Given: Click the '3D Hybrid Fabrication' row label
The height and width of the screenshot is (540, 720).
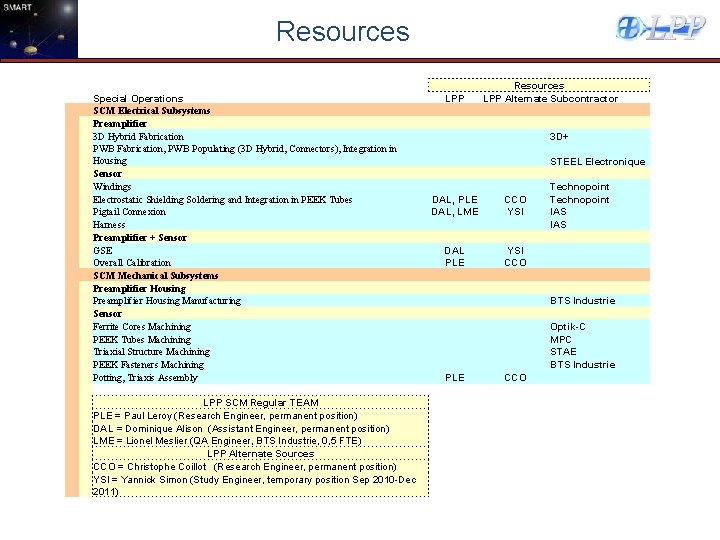Looking at the screenshot, I should tap(138, 136).
